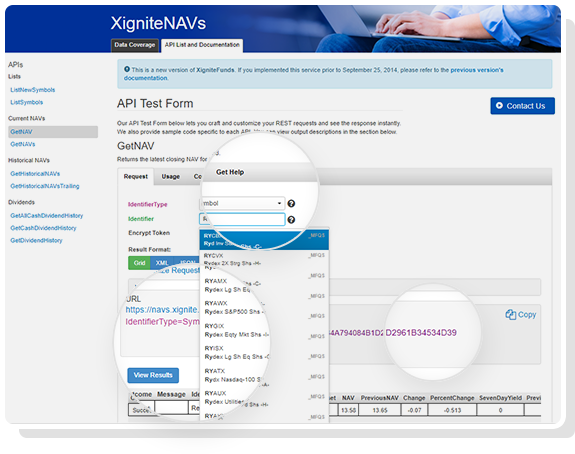Click the Change column header
The image size is (575, 454).
pos(414,398)
